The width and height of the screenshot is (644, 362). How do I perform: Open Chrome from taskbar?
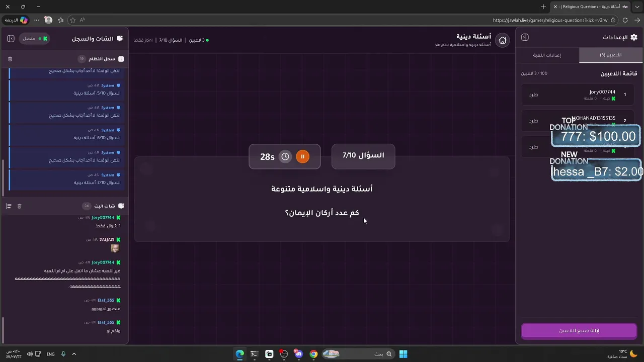313,354
